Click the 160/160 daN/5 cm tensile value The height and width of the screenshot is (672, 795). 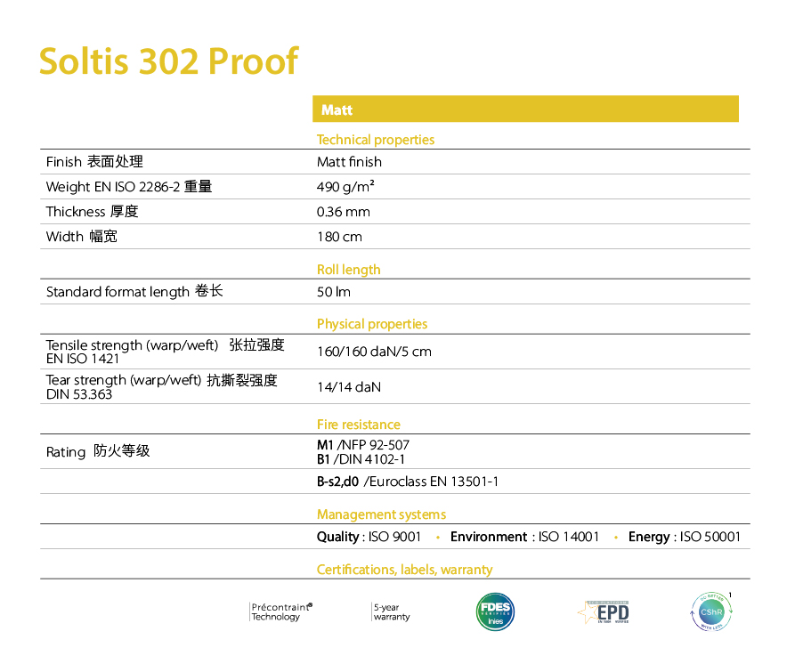coord(374,352)
